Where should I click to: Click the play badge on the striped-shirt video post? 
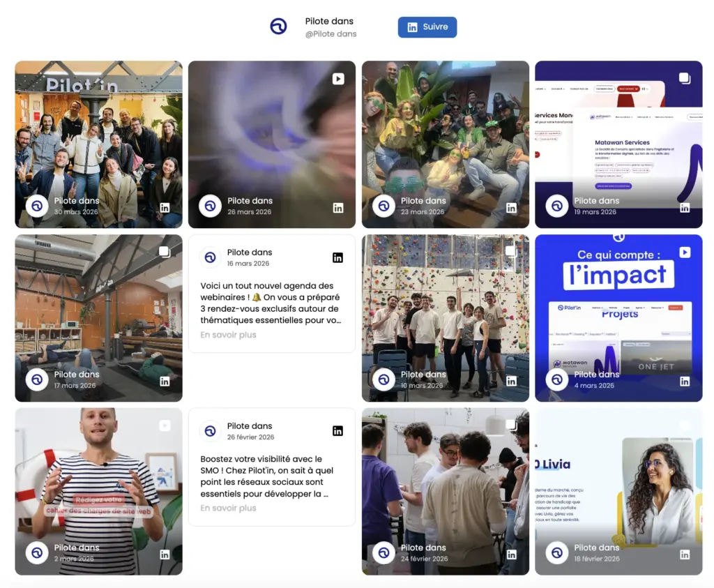point(165,425)
